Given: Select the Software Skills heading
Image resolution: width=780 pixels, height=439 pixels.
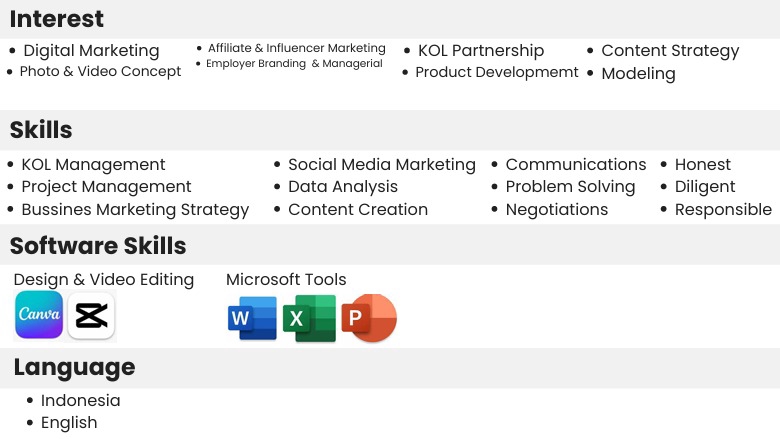Looking at the screenshot, I should pyautogui.click(x=98, y=246).
